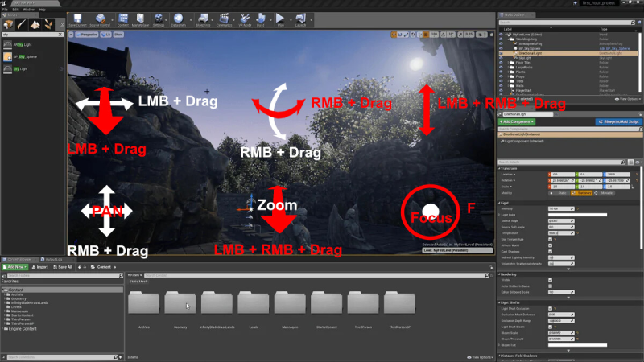Expand advanced options under Light section
The image size is (644, 362).
tap(568, 269)
